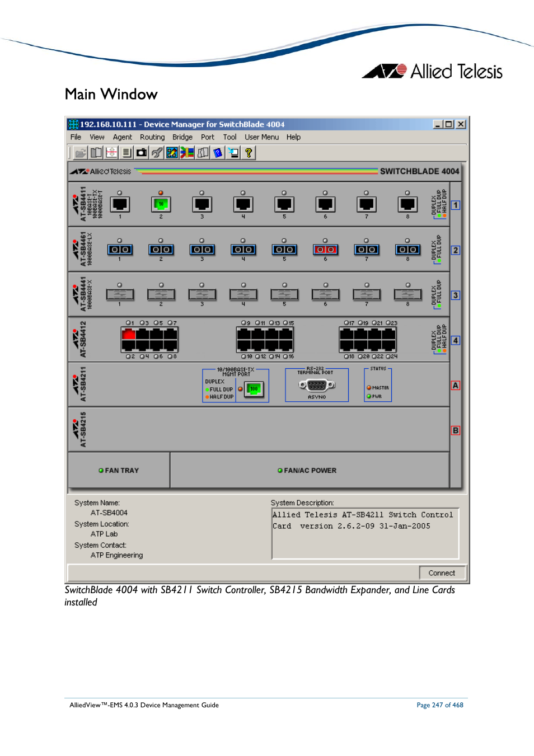The width and height of the screenshot is (534, 756).
Task: Select GBIC port 7 on AT-SB4441 card
Action: pyautogui.click(x=367, y=294)
